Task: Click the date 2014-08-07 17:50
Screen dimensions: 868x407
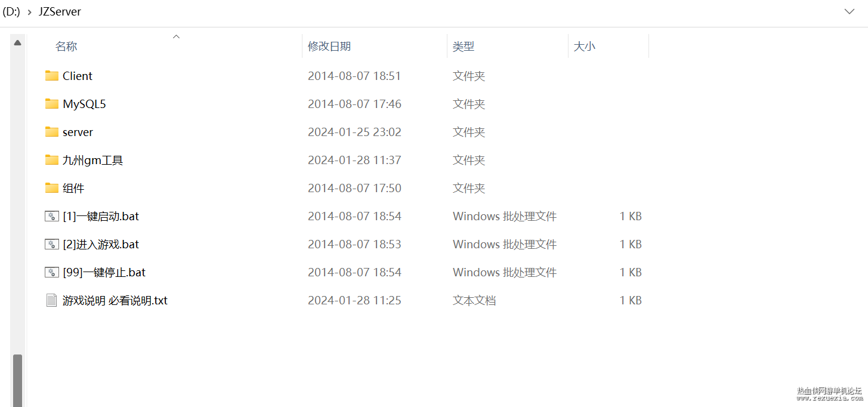Action: click(x=354, y=188)
